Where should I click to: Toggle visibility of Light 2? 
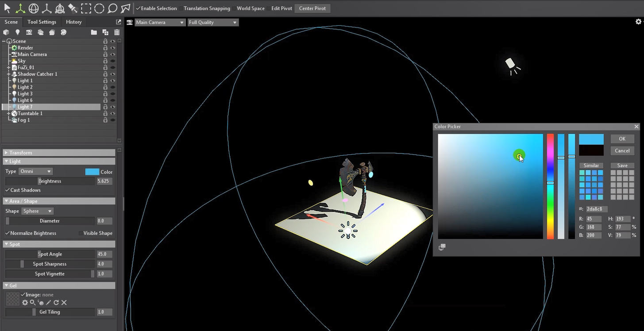(x=113, y=87)
